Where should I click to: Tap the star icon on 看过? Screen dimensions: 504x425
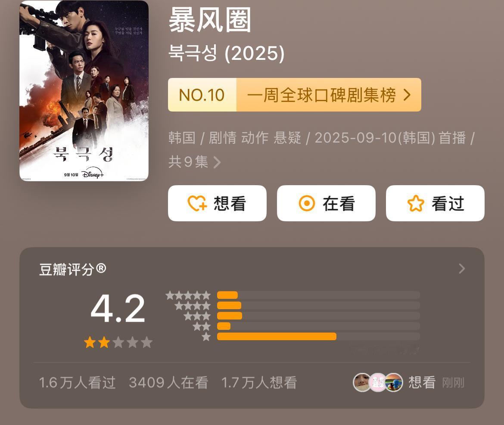(x=416, y=203)
